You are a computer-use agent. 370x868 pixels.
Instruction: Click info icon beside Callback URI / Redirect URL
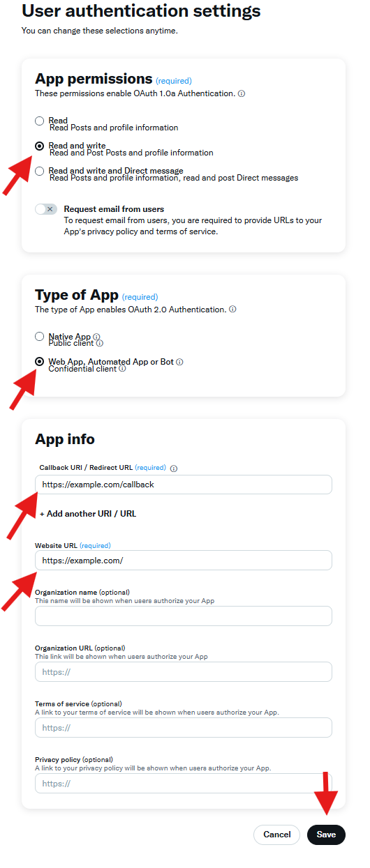click(x=174, y=469)
